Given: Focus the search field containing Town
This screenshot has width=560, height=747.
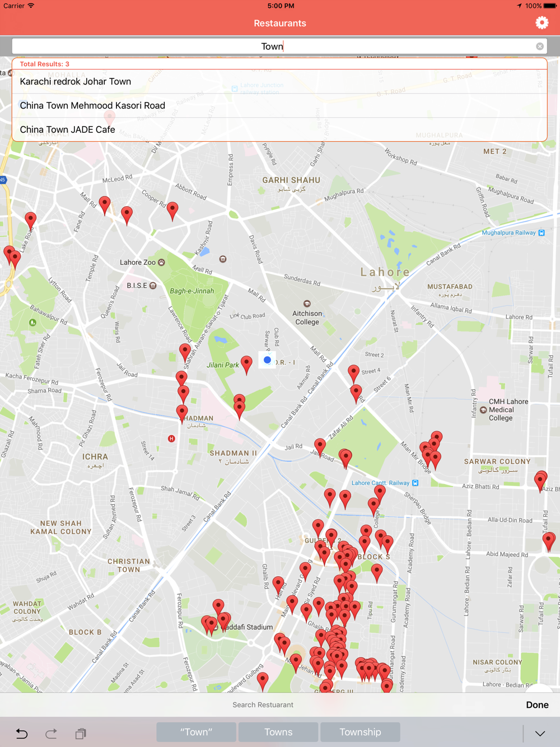Looking at the screenshot, I should [279, 46].
